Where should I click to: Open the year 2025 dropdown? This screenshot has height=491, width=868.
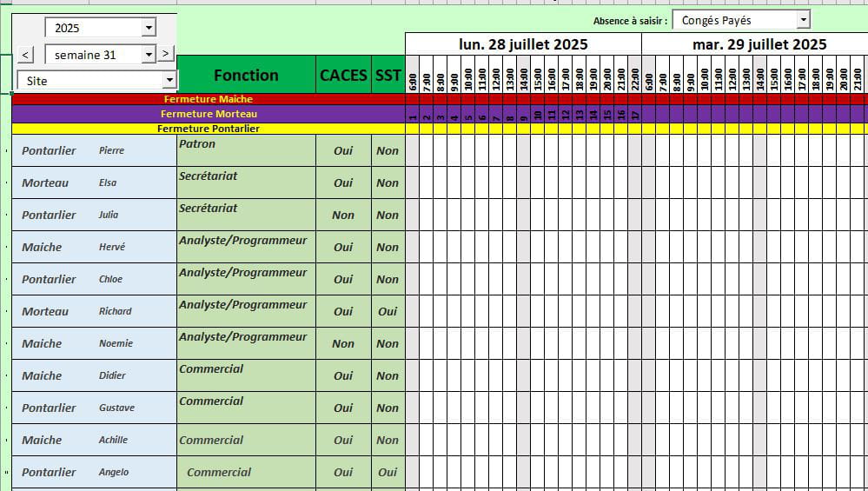pos(149,28)
